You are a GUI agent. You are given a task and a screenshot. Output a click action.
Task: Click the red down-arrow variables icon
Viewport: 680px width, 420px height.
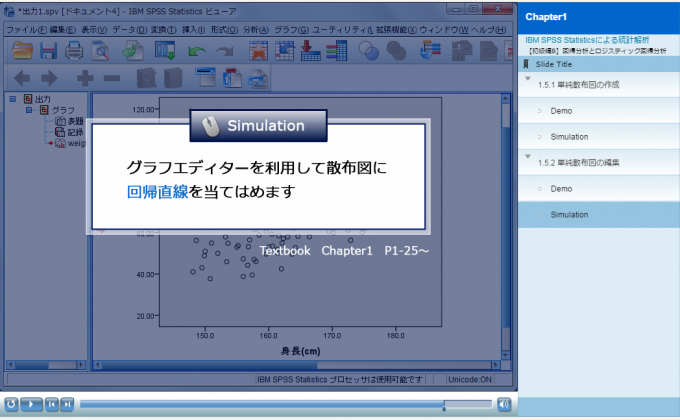(311, 50)
